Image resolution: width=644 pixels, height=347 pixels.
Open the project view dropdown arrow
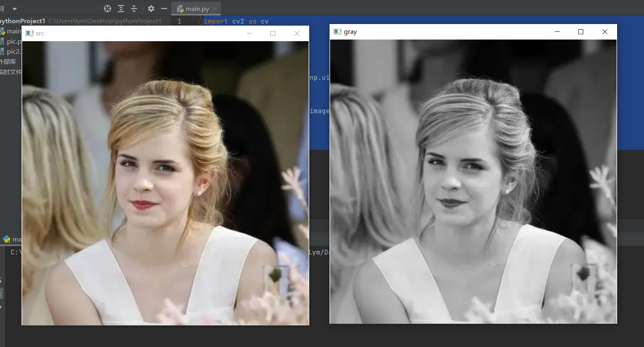coord(15,9)
